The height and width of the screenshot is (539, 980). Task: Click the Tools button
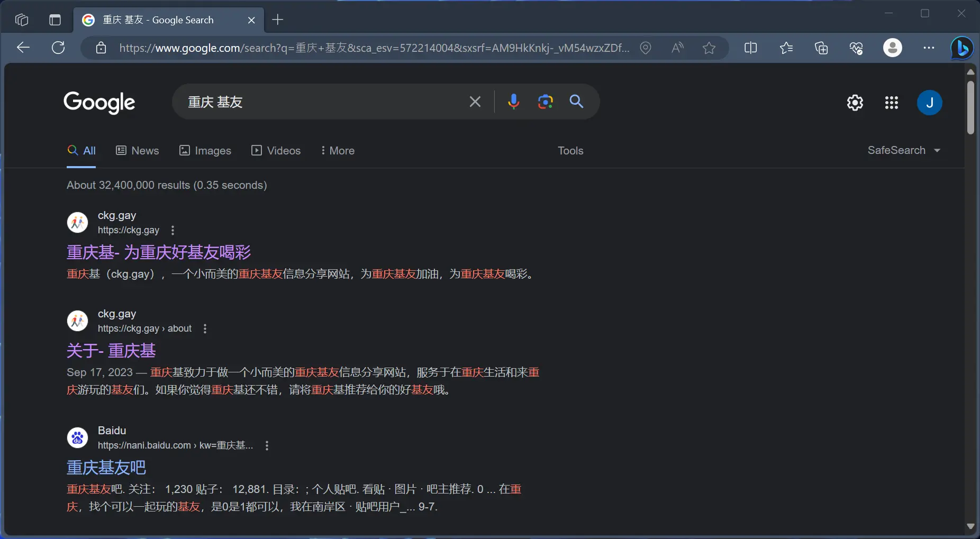click(570, 151)
